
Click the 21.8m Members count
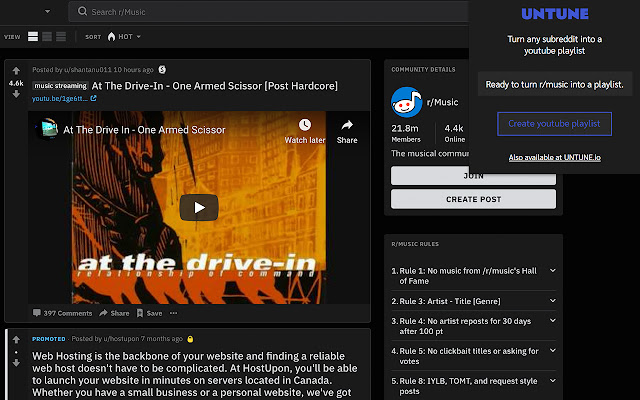pos(406,133)
